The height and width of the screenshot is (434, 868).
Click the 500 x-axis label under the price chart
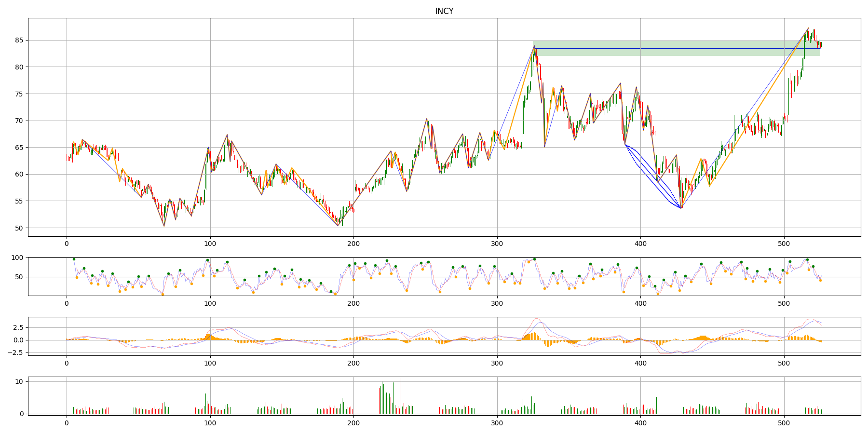click(x=784, y=244)
